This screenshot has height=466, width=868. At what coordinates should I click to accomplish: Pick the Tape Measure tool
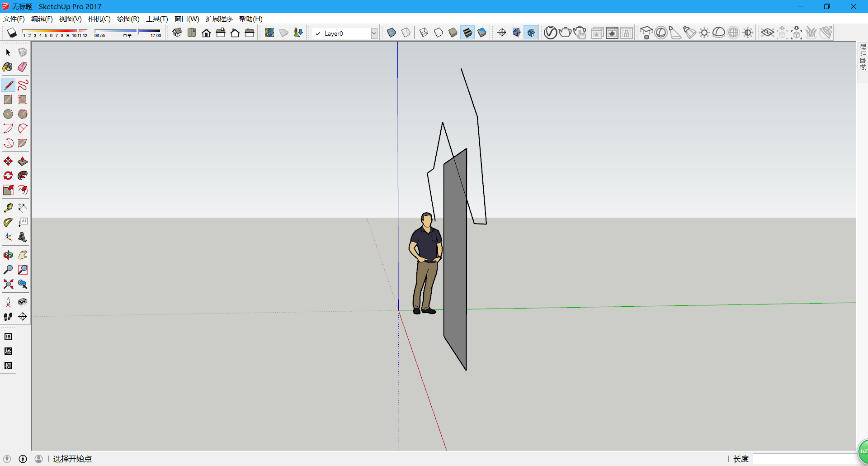(x=8, y=208)
